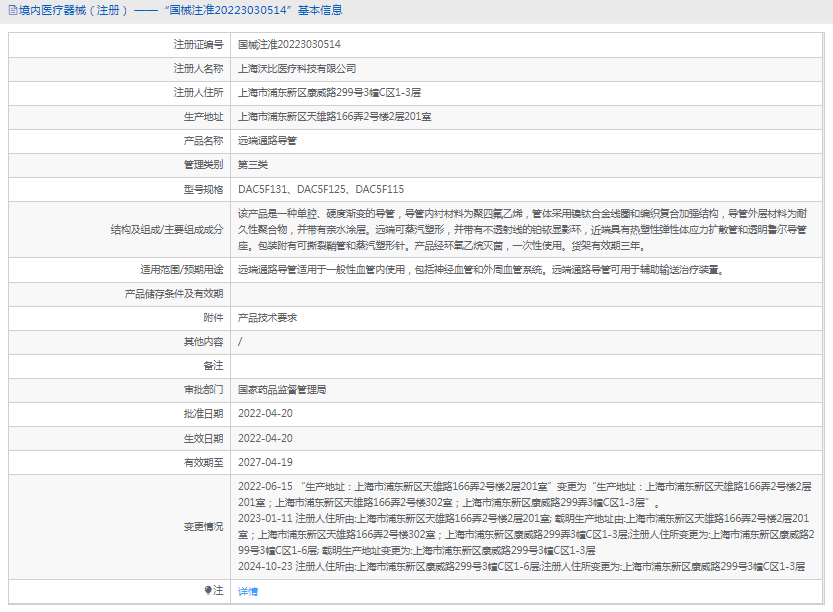The height and width of the screenshot is (612, 833).
Task: Click the 生效日期 row label
Action: click(x=203, y=439)
